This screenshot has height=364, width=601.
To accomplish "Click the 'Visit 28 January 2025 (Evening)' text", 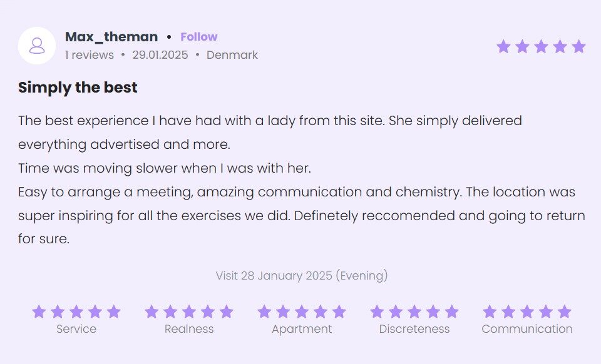I will pos(302,276).
